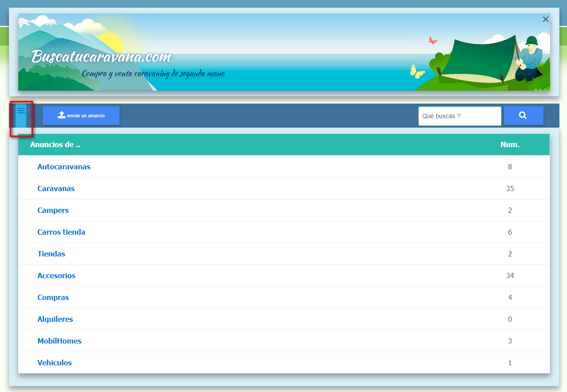Click the count 34 for Accesorios
567x392 pixels.
tap(510, 276)
